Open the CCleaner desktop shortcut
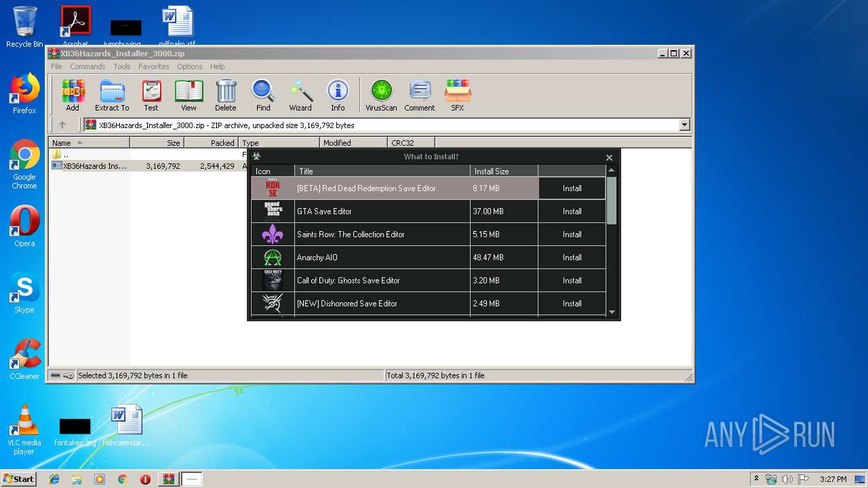The width and height of the screenshot is (868, 488). pos(24,359)
